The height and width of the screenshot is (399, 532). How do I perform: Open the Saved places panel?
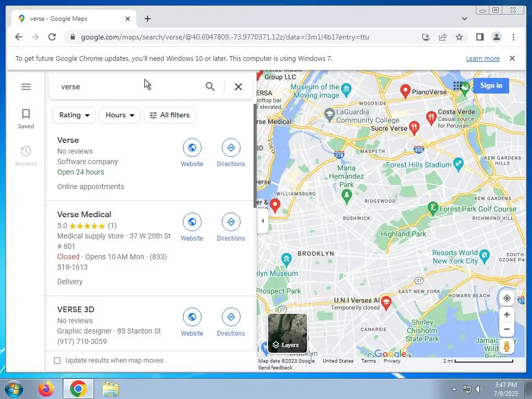click(x=26, y=119)
